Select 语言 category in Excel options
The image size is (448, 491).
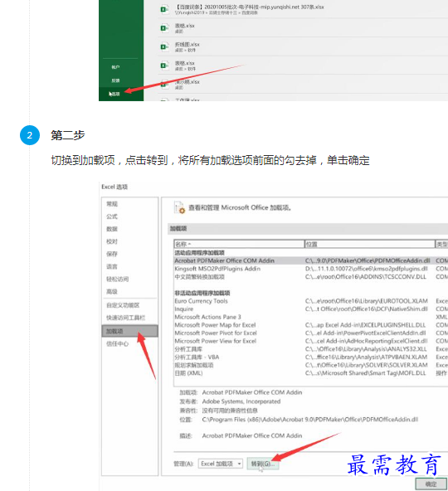click(x=112, y=266)
